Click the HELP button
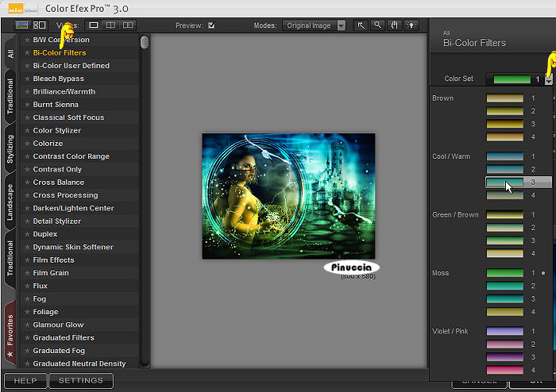Viewport: 556px width, 392px height. coord(25,381)
